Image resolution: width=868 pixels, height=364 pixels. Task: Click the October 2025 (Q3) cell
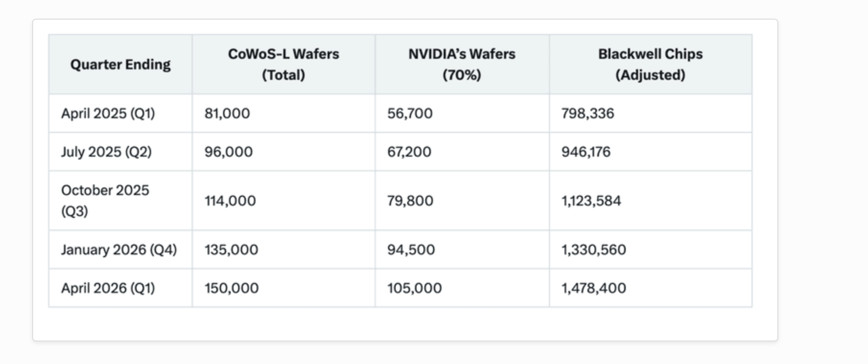point(105,201)
